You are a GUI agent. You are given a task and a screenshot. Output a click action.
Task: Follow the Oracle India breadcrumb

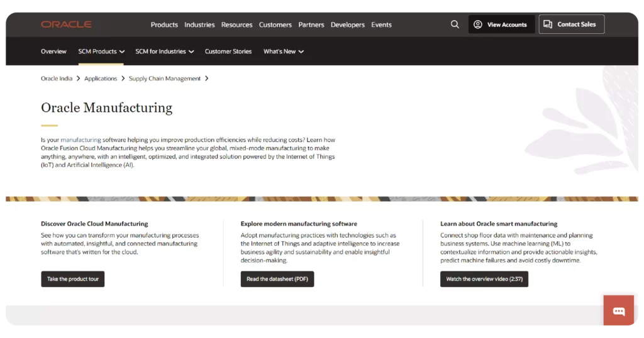(x=56, y=79)
